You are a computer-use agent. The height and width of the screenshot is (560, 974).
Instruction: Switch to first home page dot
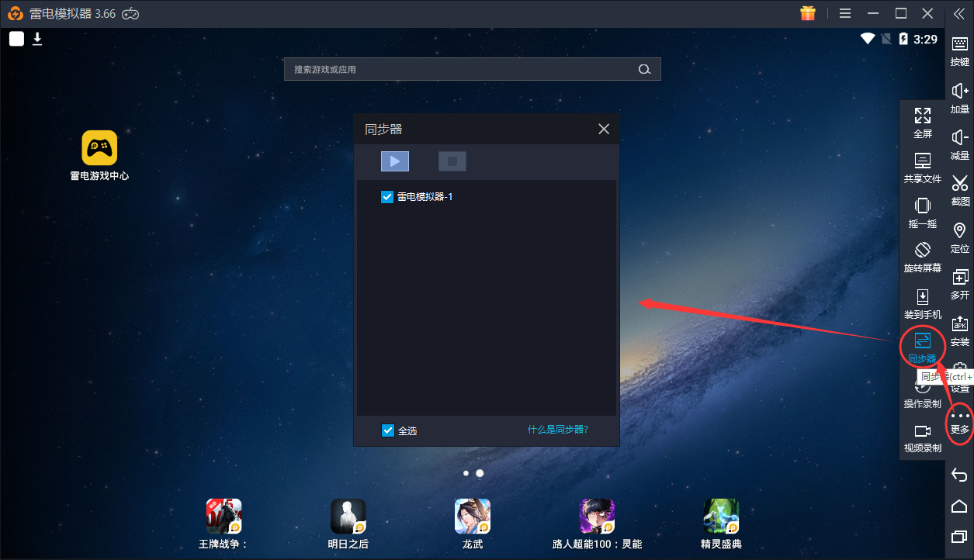(466, 472)
